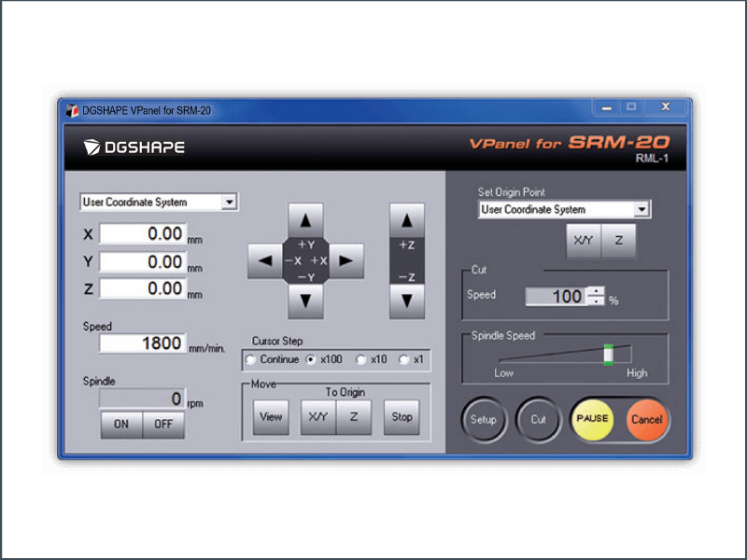747x560 pixels.
Task: Close the VPanel for SRM-20 window
Action: click(666, 107)
